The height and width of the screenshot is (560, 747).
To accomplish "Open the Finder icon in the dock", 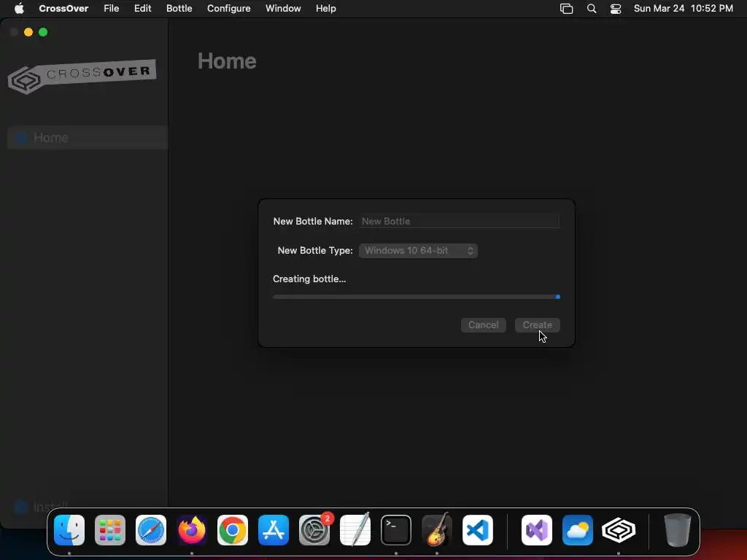I will pyautogui.click(x=69, y=530).
